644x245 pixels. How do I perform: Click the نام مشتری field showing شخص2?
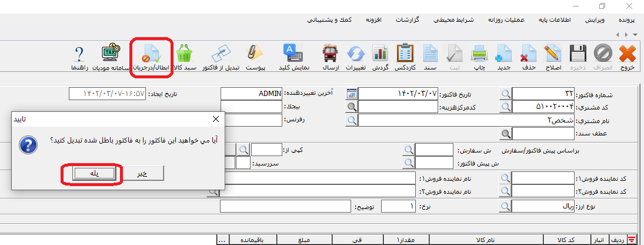(x=466, y=121)
